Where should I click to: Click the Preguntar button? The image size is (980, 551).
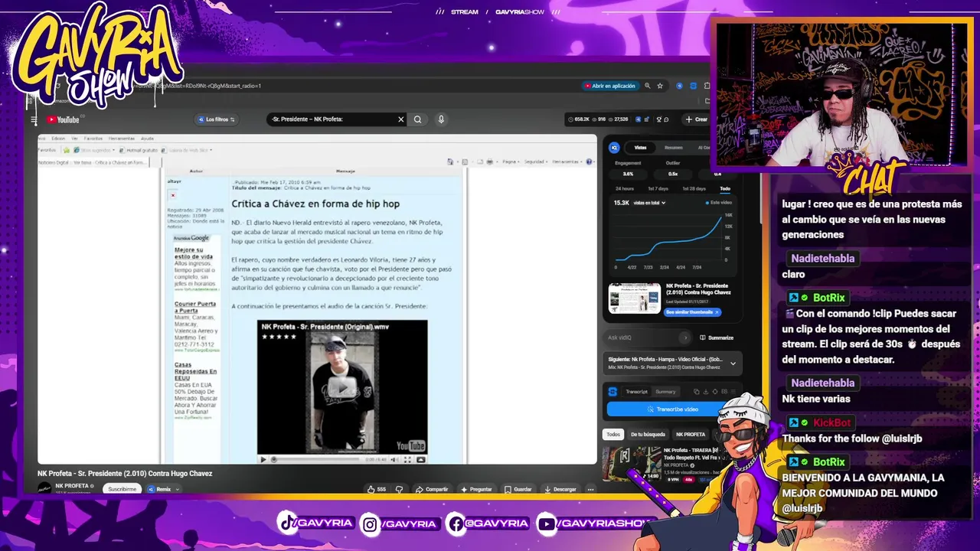pyautogui.click(x=476, y=489)
